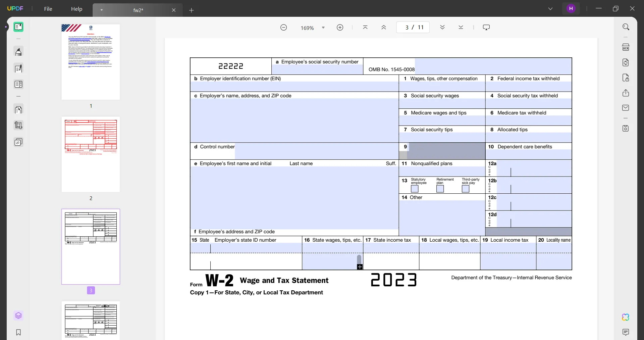Open the bookmark panel icon
This screenshot has width=644, height=340.
(18, 332)
